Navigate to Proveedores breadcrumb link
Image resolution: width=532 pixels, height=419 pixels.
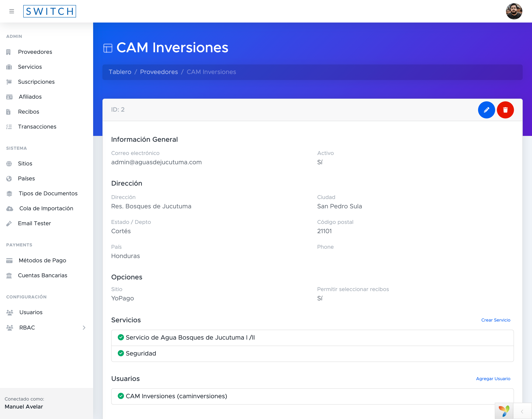(159, 72)
